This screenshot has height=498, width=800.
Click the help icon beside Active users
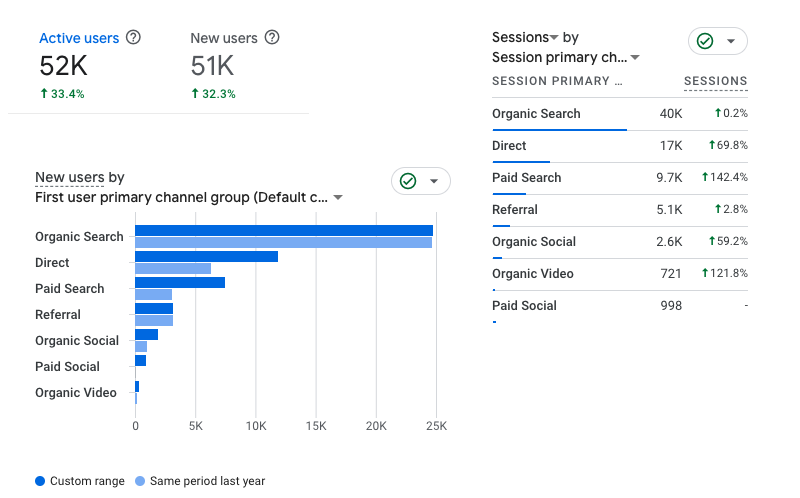pos(133,37)
